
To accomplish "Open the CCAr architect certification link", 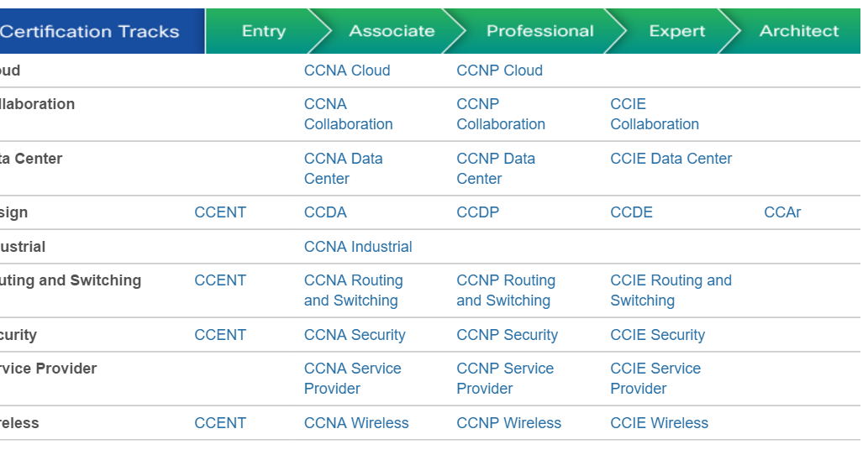I will (x=782, y=212).
